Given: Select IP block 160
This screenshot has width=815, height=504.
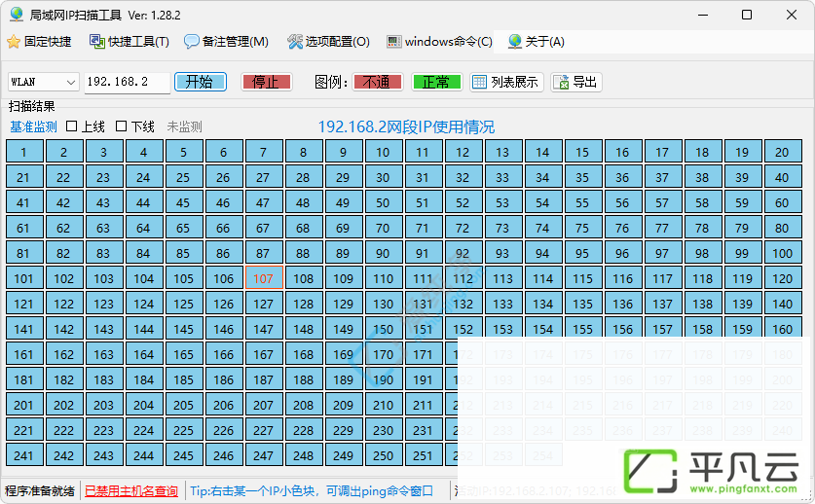Looking at the screenshot, I should click(782, 329).
